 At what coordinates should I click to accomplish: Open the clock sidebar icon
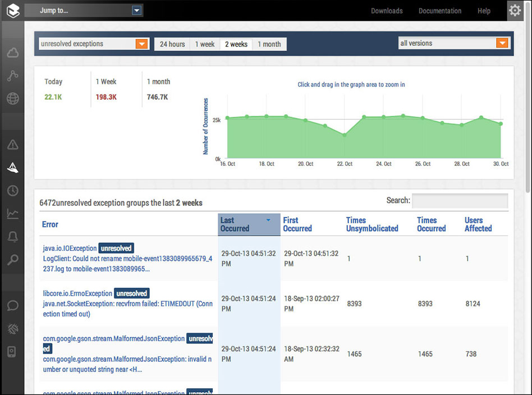pos(13,190)
